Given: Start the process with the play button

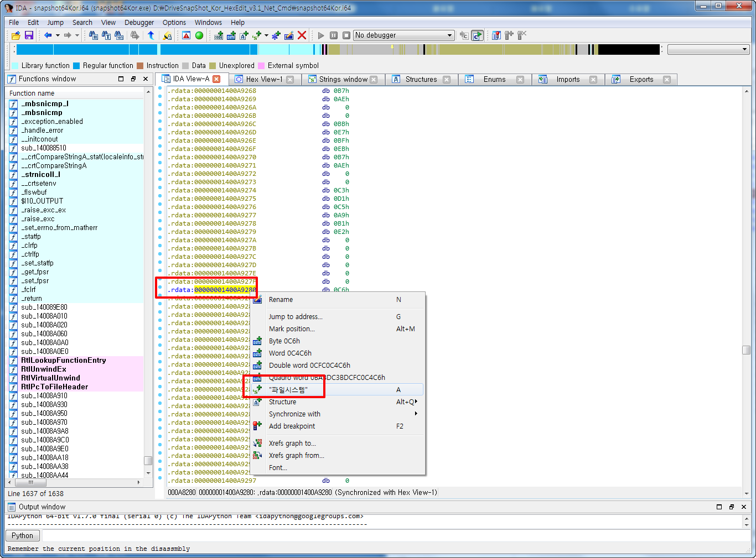Looking at the screenshot, I should (x=321, y=35).
